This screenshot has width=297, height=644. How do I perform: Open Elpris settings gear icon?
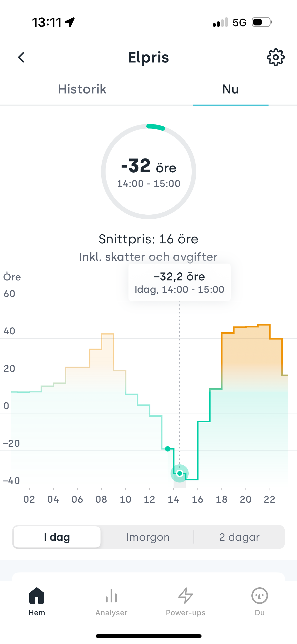[276, 57]
